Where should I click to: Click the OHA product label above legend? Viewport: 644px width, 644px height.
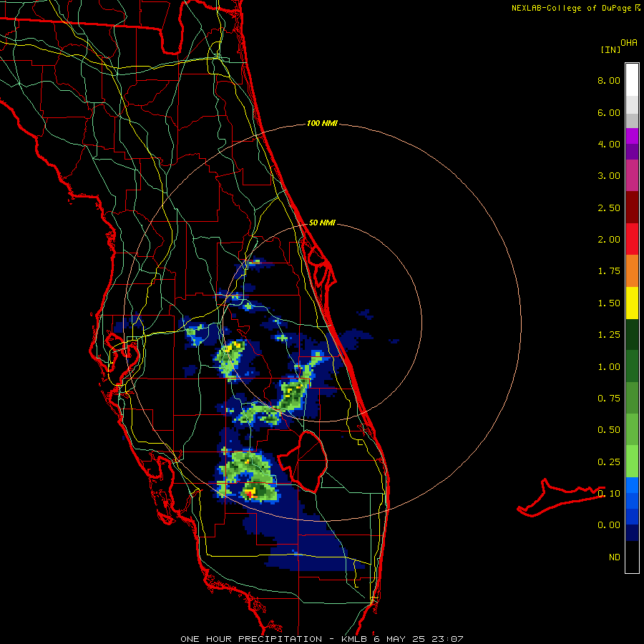coord(629,43)
